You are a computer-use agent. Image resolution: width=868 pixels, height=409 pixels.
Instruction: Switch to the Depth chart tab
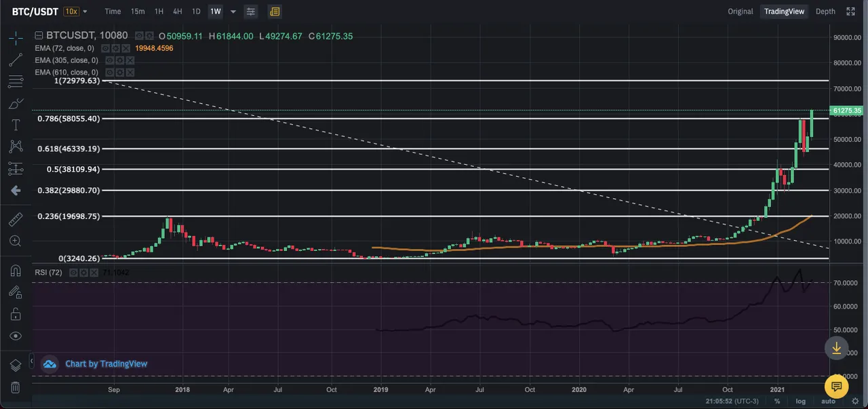point(825,12)
